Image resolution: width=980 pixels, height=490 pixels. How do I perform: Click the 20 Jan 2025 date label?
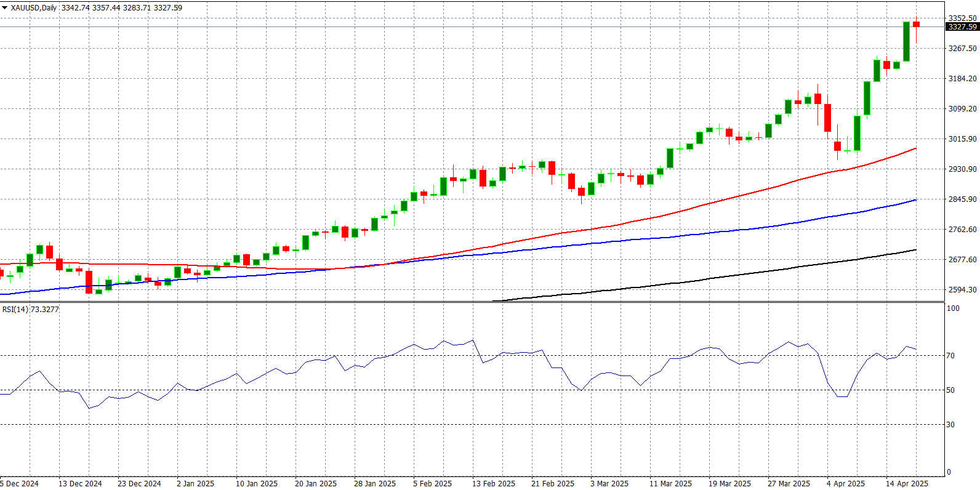316,483
